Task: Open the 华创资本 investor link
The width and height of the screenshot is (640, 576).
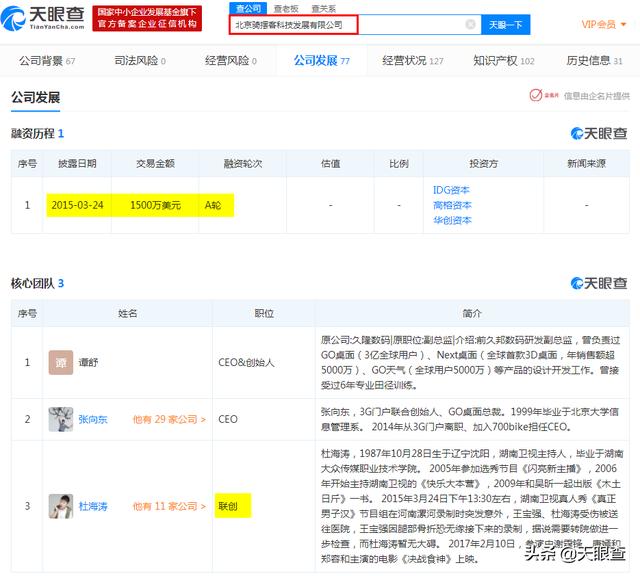Action: [452, 220]
